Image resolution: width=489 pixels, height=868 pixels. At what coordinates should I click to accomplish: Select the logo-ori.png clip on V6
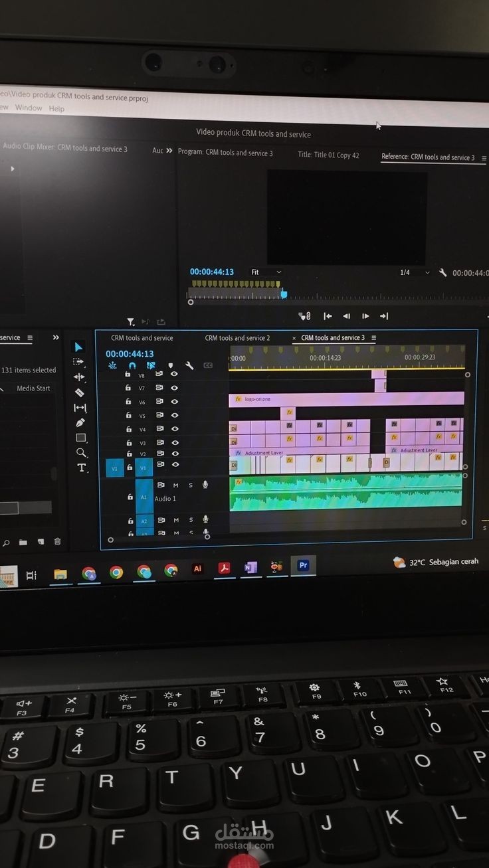(346, 399)
